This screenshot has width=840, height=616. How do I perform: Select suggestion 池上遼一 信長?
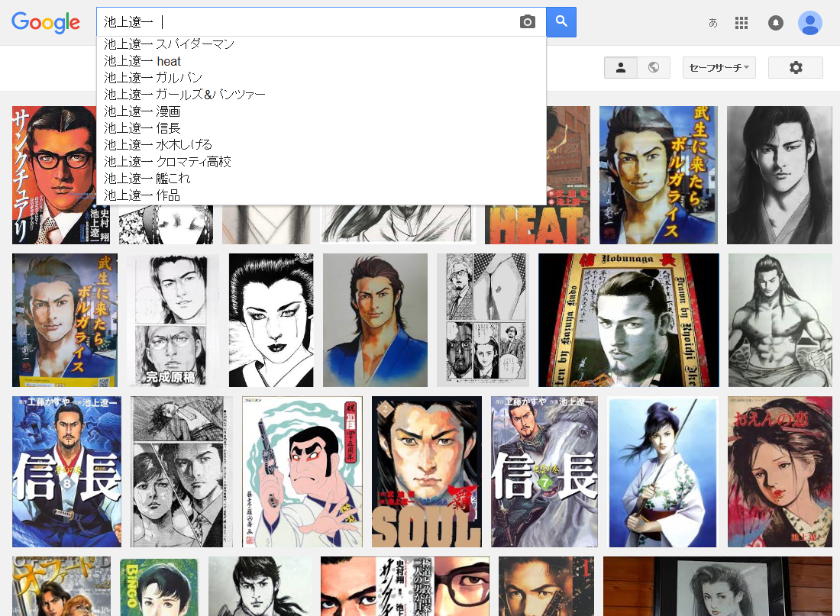[321, 128]
